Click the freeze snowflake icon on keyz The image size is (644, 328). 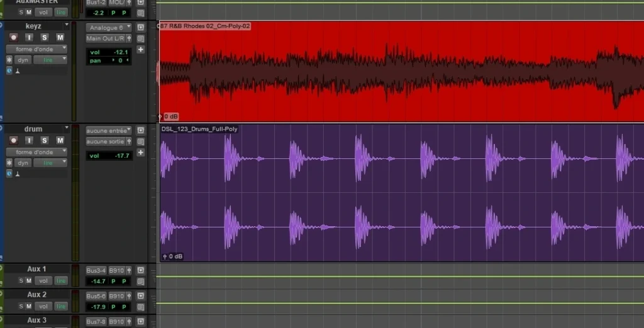pos(9,60)
